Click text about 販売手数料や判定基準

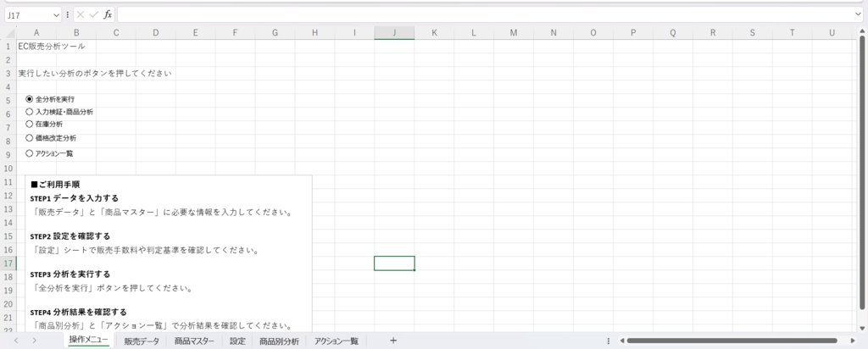[x=147, y=250]
